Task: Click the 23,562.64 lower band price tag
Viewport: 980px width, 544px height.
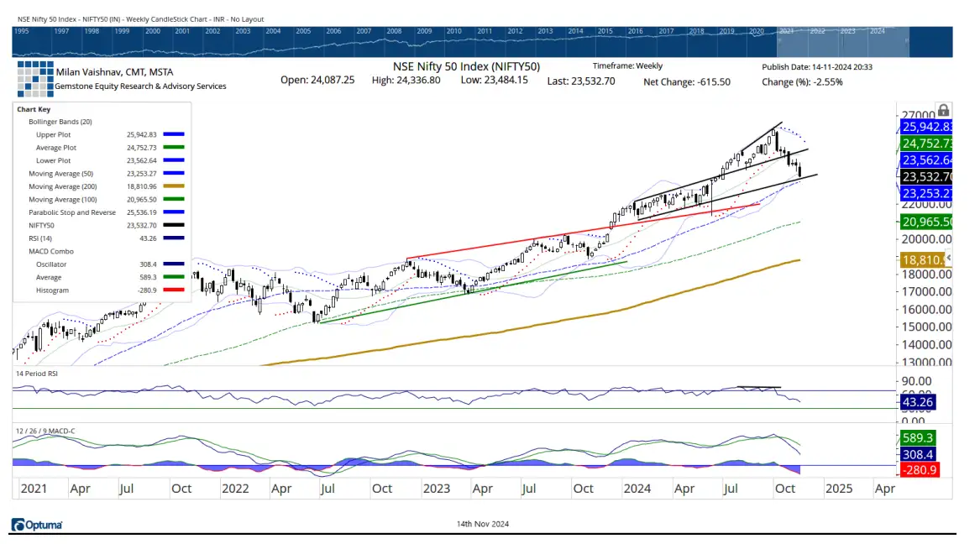Action: click(926, 160)
